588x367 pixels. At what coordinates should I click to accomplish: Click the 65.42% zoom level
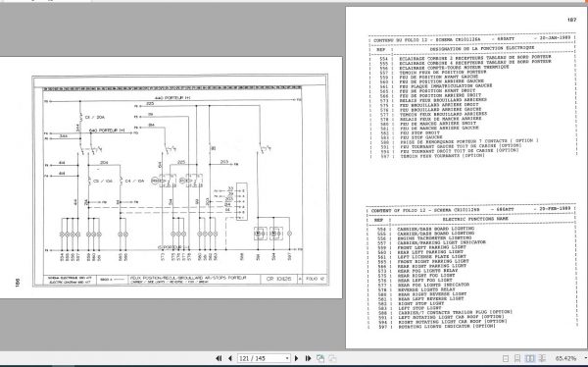tap(565, 358)
